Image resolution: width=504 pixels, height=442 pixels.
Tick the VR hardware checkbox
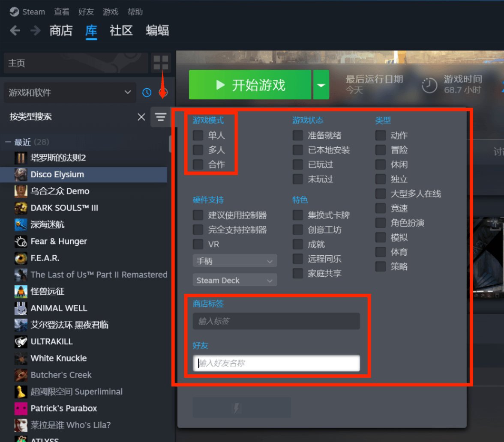tap(198, 244)
